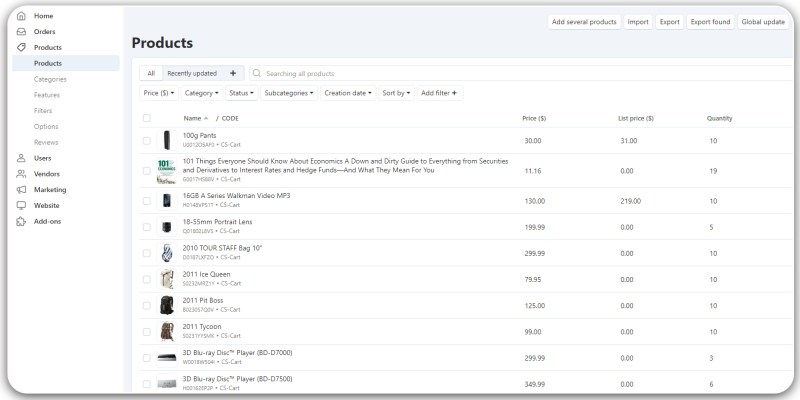
Task: Click the Orders icon in sidebar
Action: [22, 32]
